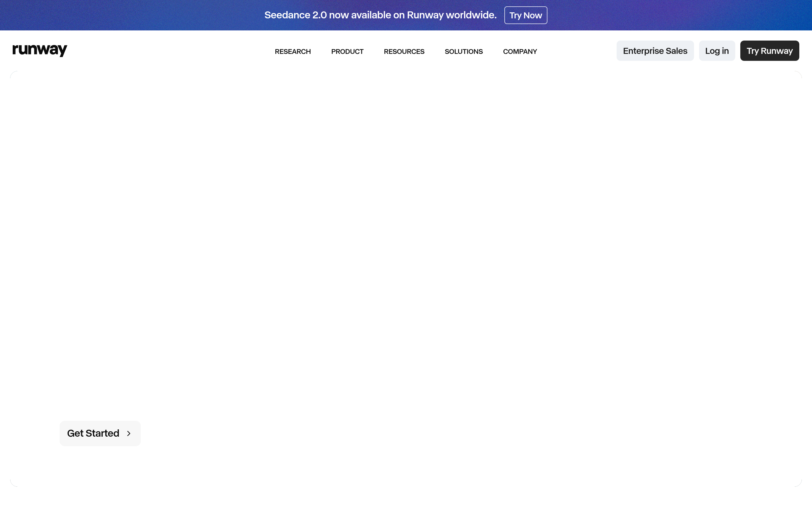Expand the Resources dropdown in the navbar
The width and height of the screenshot is (812, 507).
pos(404,51)
